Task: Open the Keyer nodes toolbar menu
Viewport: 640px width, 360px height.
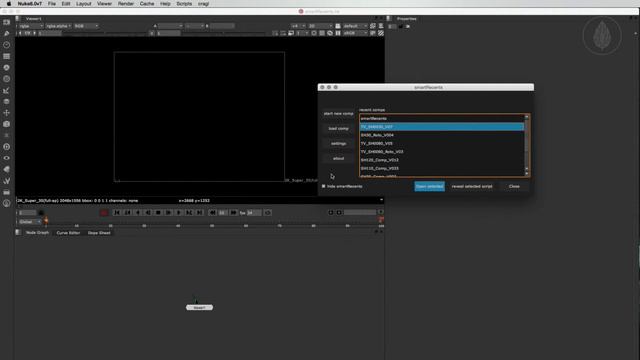Action: click(7, 90)
